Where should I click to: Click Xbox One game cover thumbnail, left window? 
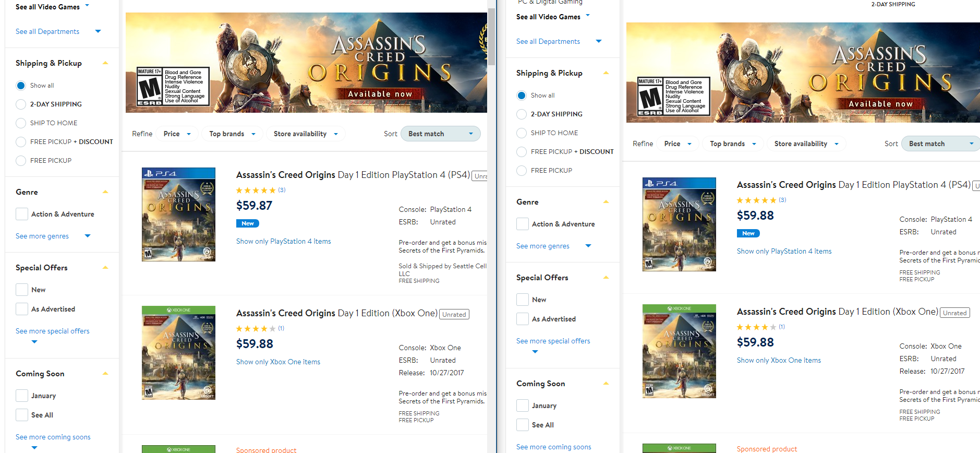178,353
